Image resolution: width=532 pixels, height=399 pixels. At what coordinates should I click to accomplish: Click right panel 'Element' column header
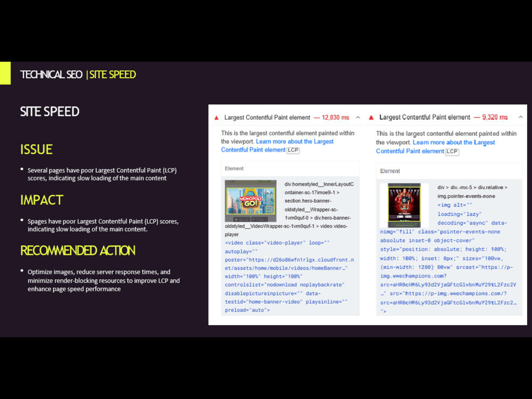point(390,171)
